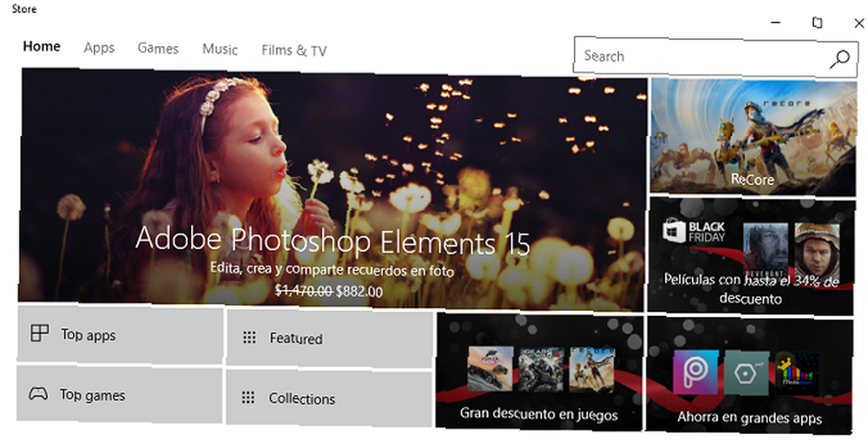
Task: Open the Home tab
Action: [42, 47]
